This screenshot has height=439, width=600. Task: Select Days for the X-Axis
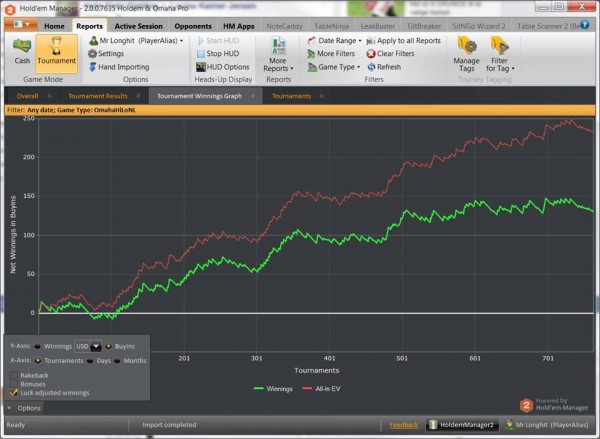tap(90, 361)
